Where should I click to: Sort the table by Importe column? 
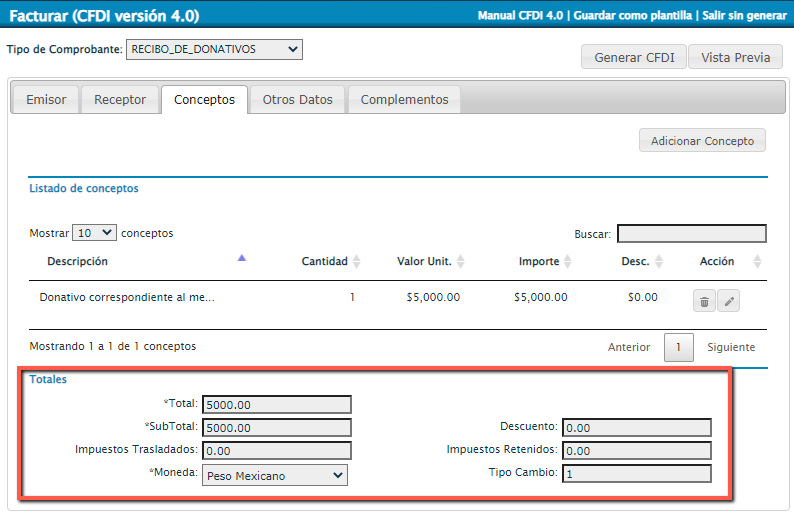[x=538, y=261]
